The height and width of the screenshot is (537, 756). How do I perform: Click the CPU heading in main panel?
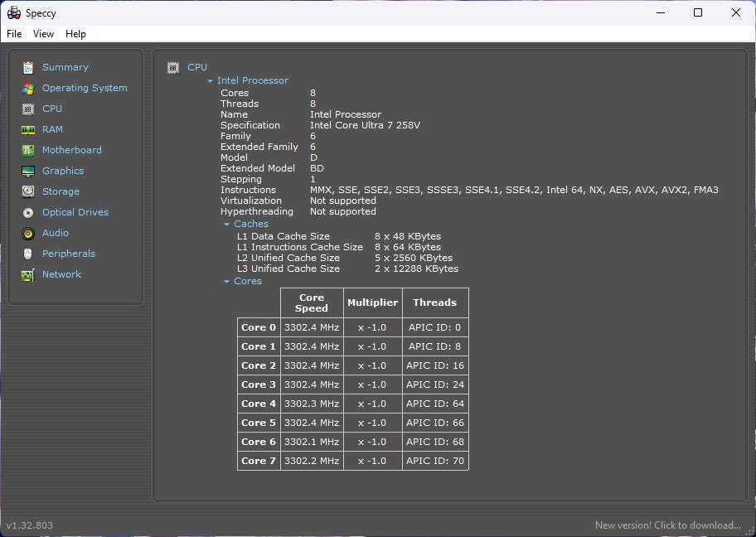click(197, 67)
